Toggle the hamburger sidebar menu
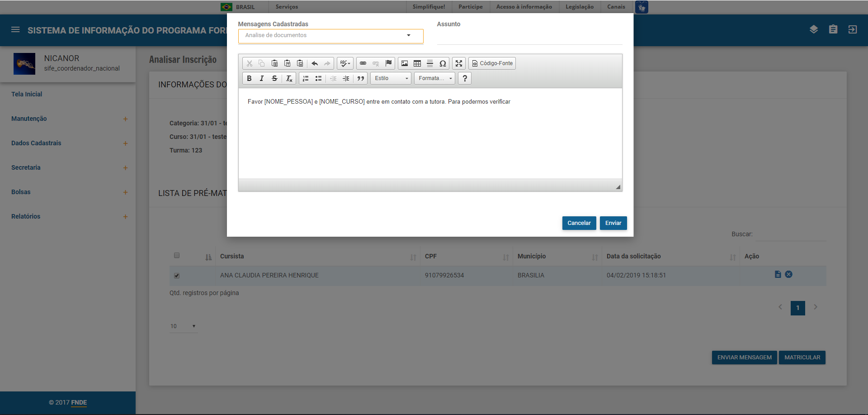This screenshot has width=868, height=415. point(15,29)
